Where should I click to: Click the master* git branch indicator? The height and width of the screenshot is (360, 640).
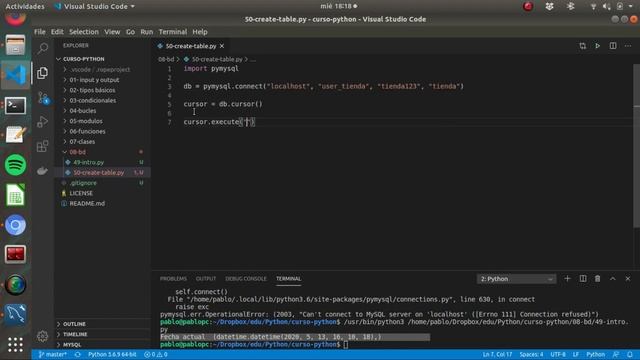point(52,354)
